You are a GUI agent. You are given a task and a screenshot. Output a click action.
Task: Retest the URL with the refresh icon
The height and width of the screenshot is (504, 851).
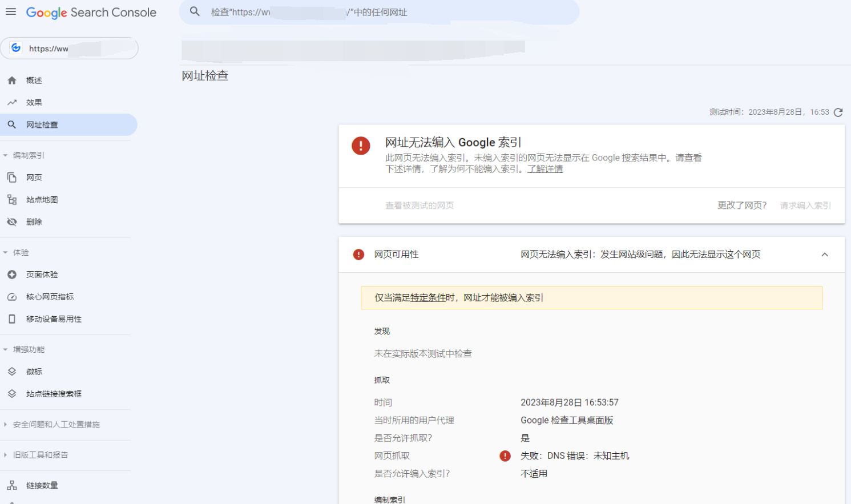click(x=838, y=112)
